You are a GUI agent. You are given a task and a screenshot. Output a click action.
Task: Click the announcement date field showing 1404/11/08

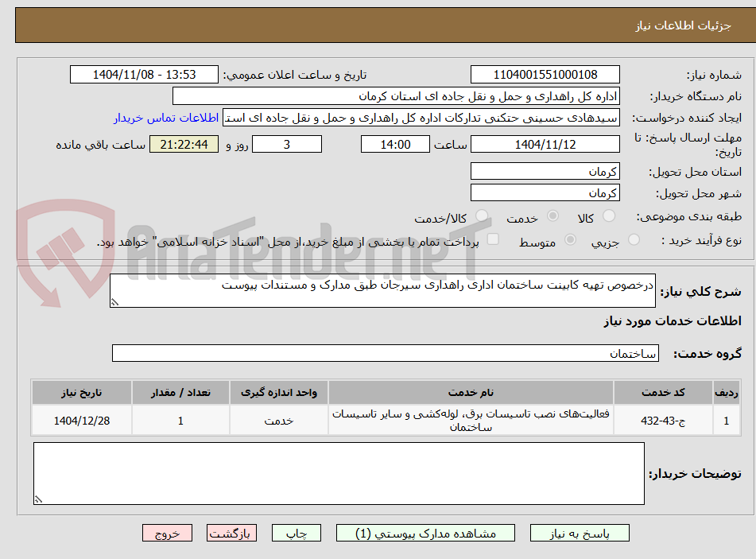click(x=144, y=74)
